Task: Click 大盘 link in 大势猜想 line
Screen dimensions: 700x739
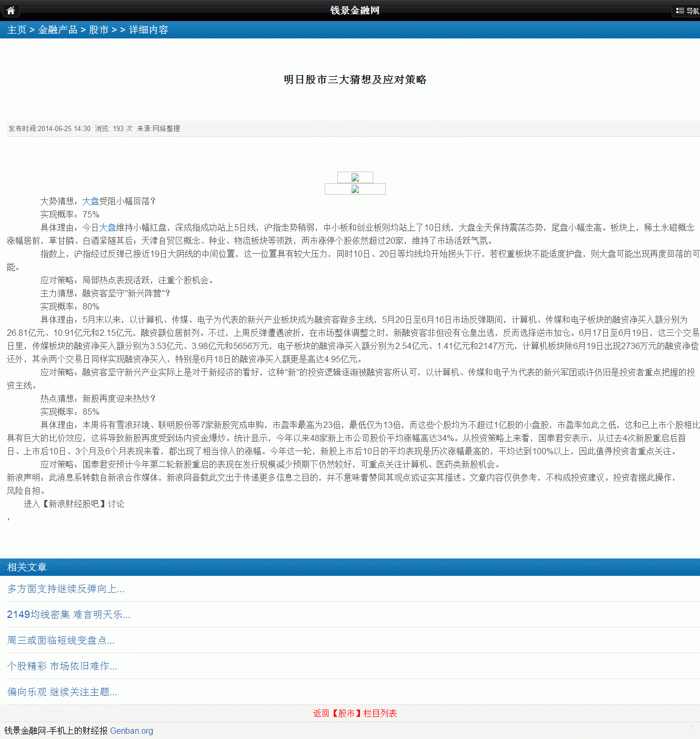Action: [91, 201]
